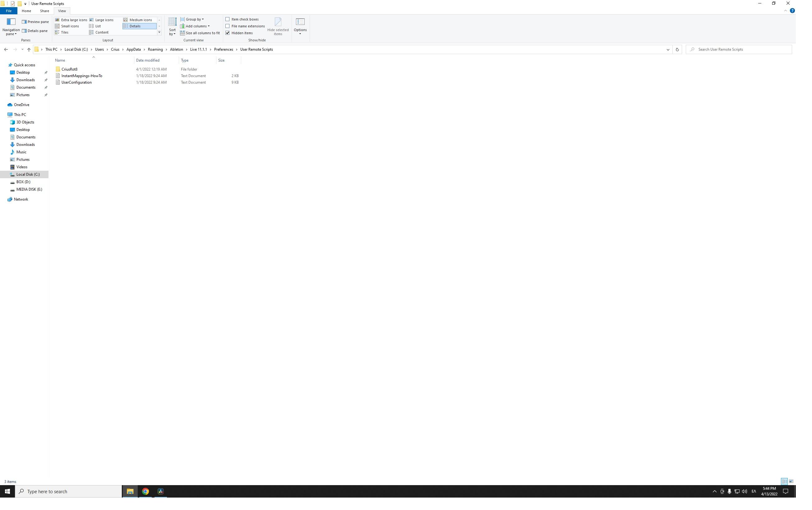
Task: Open the Share ribbon tab
Action: [45, 11]
